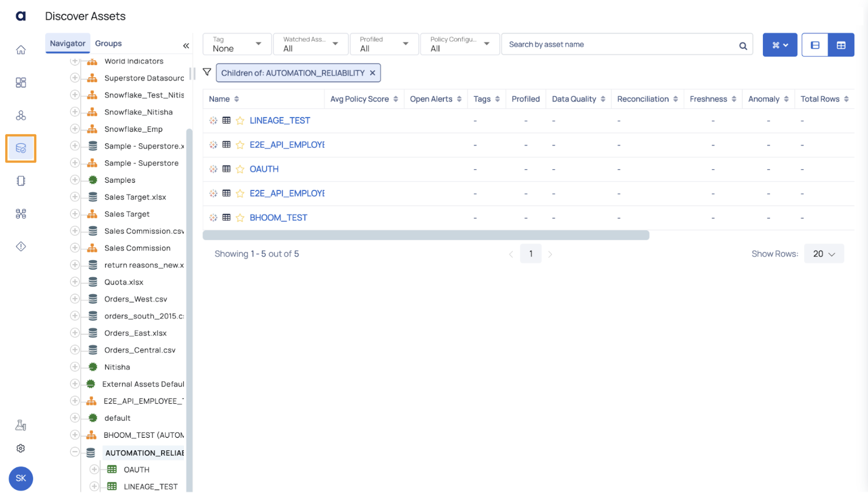This screenshot has height=504, width=868.
Task: Switch to the Groups tab
Action: [x=108, y=43]
